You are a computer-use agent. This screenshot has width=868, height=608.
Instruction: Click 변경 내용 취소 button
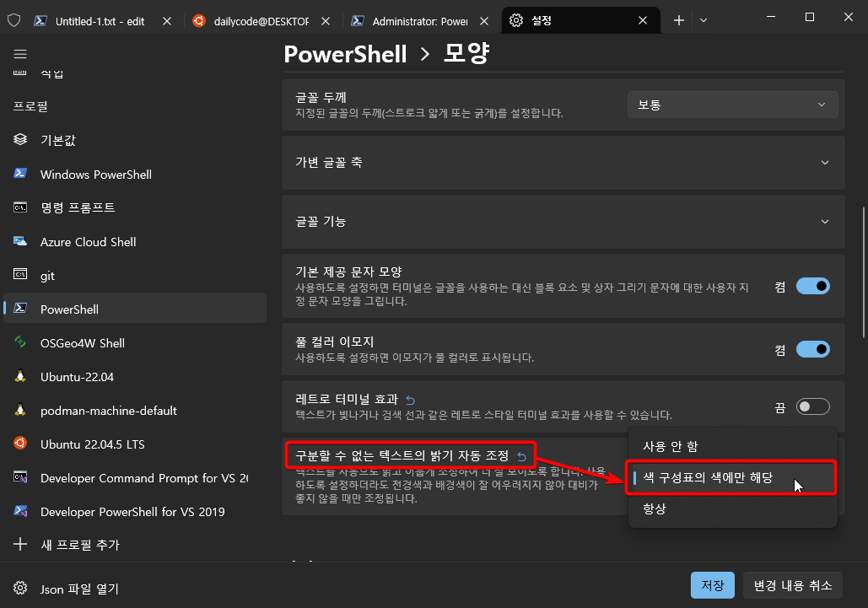[x=793, y=585]
